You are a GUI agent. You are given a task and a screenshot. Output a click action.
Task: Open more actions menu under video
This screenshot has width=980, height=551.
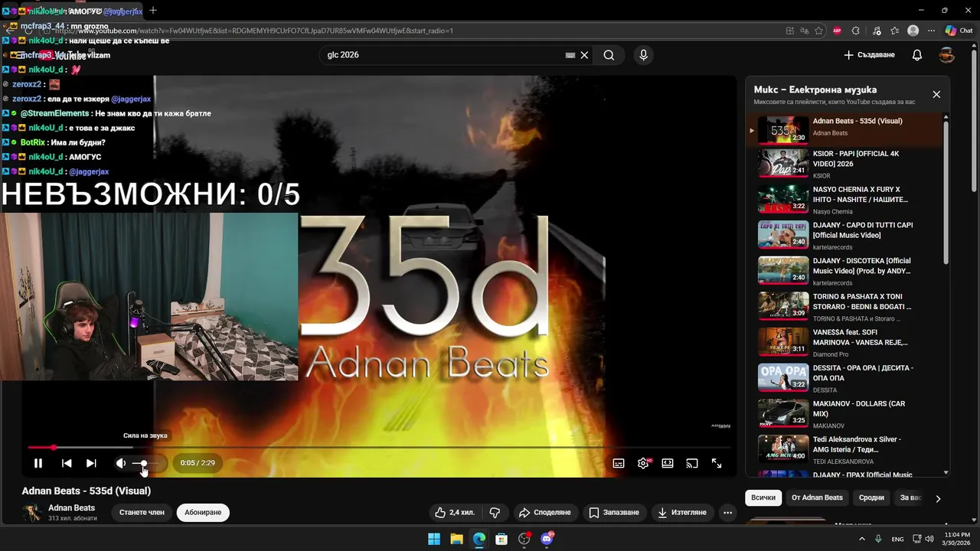pyautogui.click(x=728, y=512)
